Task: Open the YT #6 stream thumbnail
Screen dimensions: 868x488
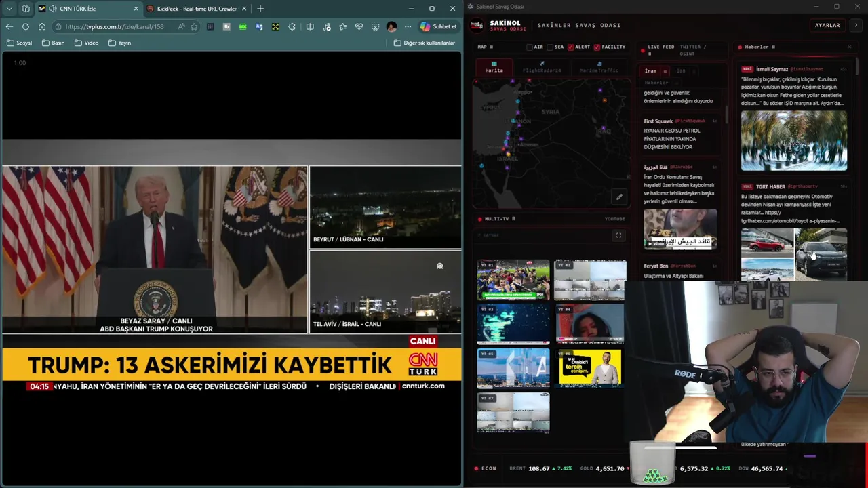Action: [590, 368]
